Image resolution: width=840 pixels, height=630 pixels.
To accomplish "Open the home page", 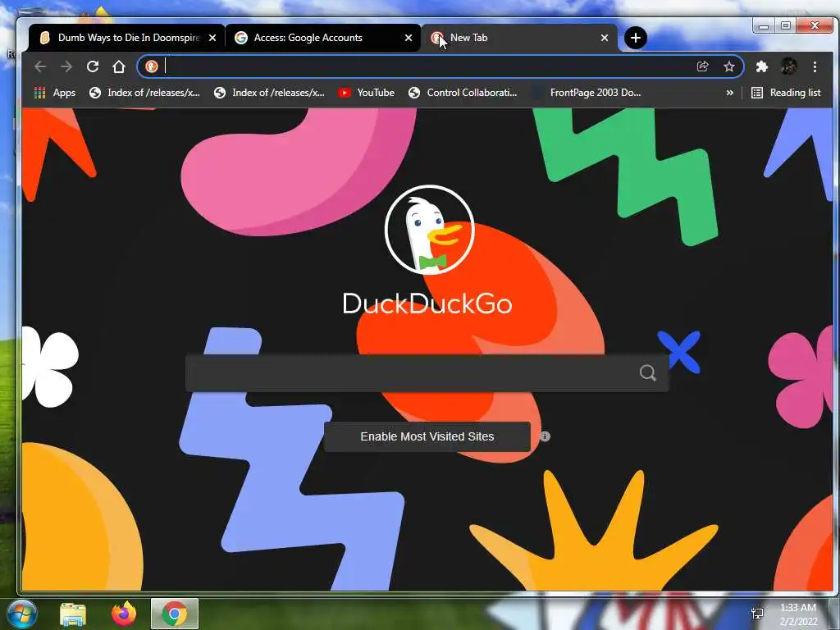I will (x=119, y=66).
